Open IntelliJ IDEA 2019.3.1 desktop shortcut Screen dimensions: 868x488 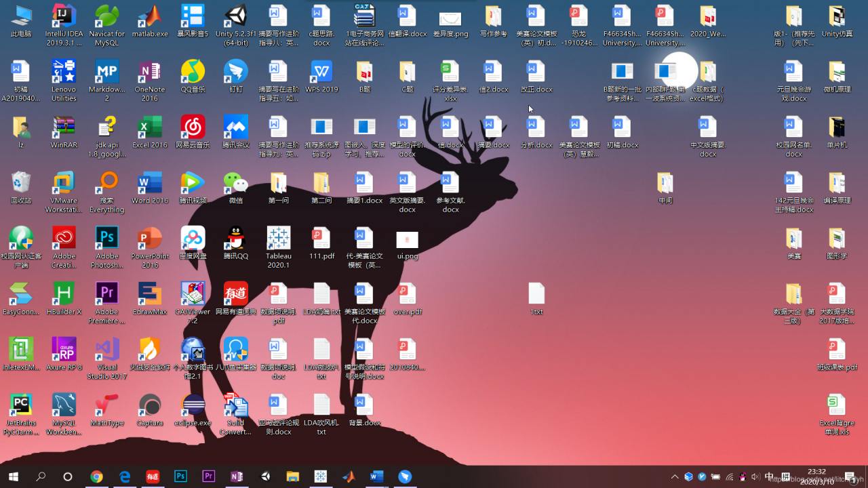(64, 26)
